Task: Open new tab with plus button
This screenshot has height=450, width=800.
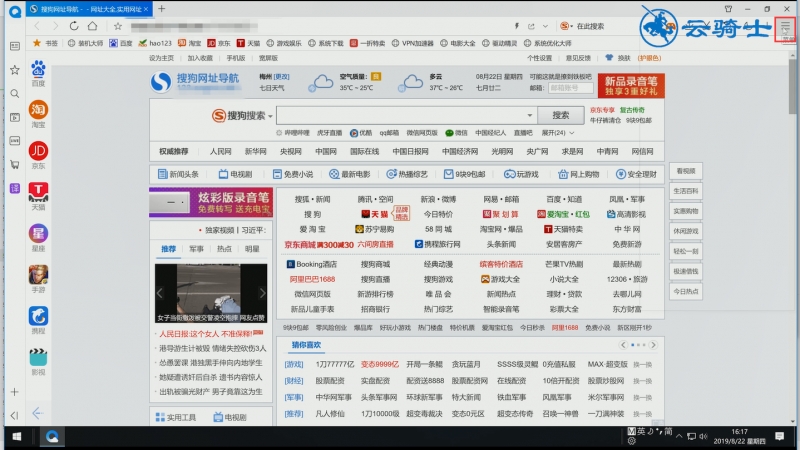Action: click(x=161, y=9)
